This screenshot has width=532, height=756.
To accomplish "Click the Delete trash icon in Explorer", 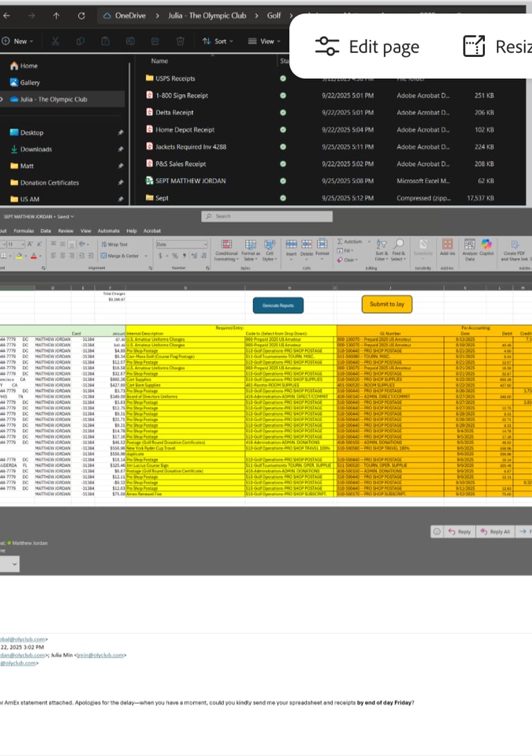I will coord(180,41).
